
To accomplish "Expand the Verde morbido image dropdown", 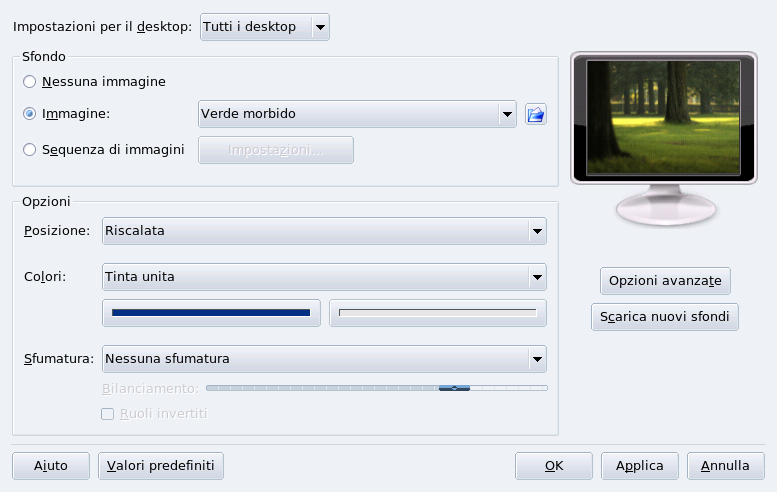I will click(x=357, y=114).
